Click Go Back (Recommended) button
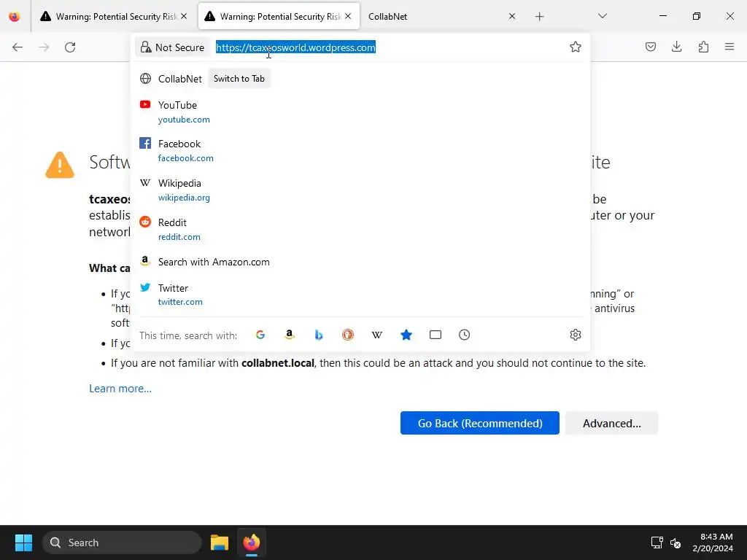The height and width of the screenshot is (560, 747). tap(480, 423)
